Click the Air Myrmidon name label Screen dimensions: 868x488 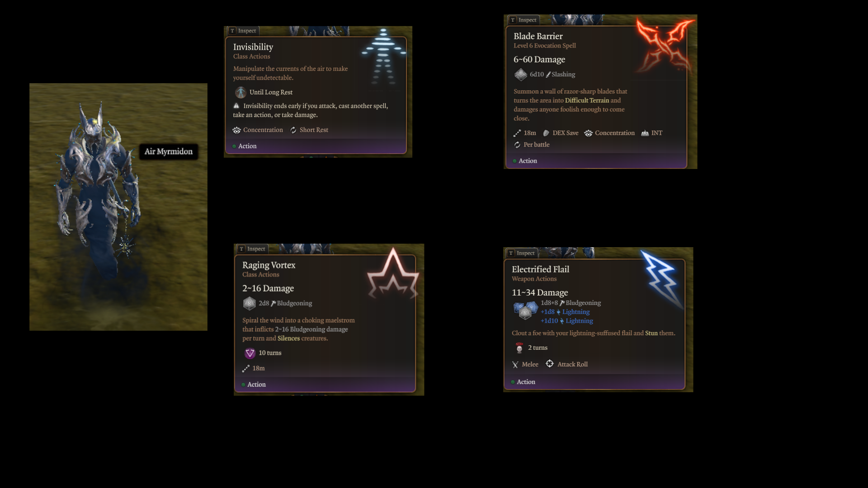click(169, 151)
